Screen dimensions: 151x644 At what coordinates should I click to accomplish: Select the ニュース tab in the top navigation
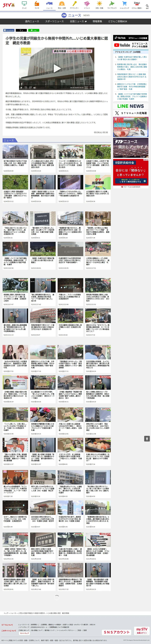(x=49, y=5)
